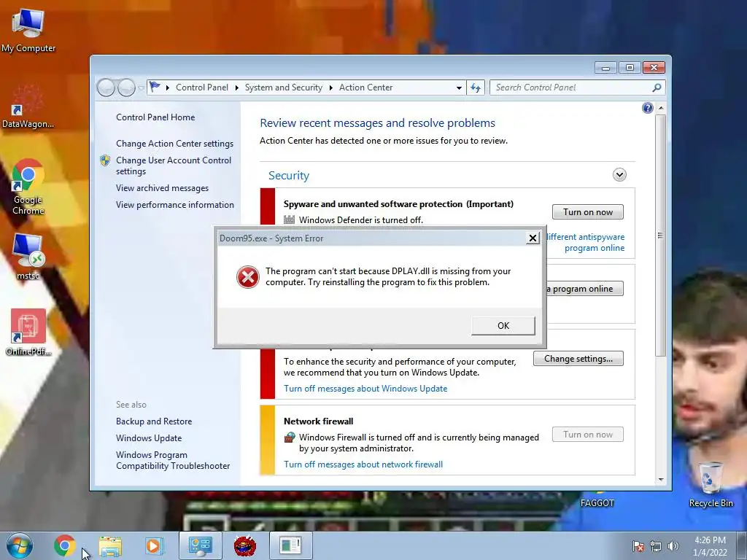
Task: Click the scrollbar up arrow
Action: 660,108
